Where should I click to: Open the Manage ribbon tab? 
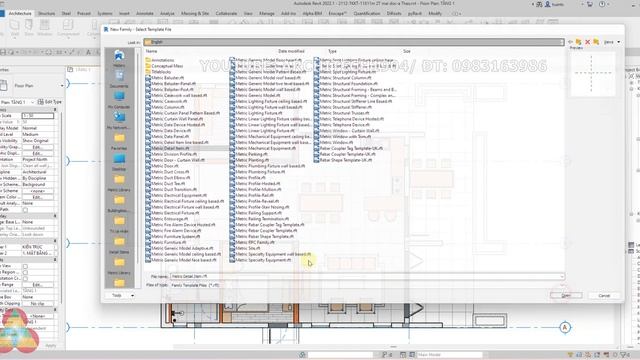[267, 13]
